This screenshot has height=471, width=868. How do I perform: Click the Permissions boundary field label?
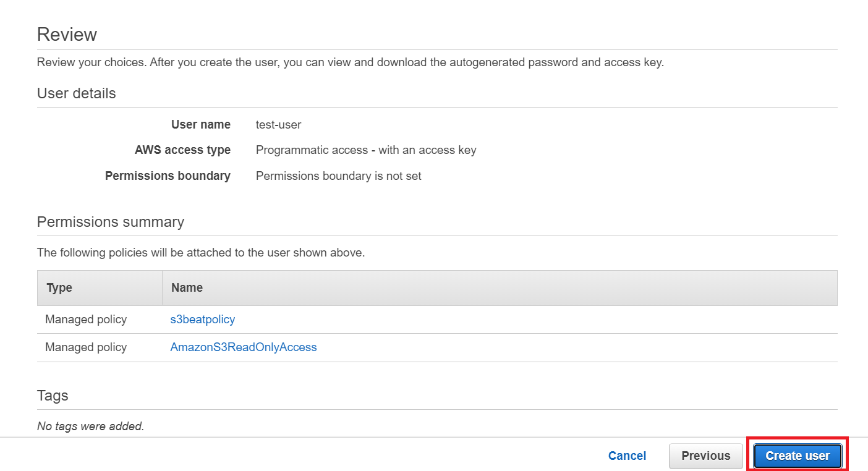[168, 176]
